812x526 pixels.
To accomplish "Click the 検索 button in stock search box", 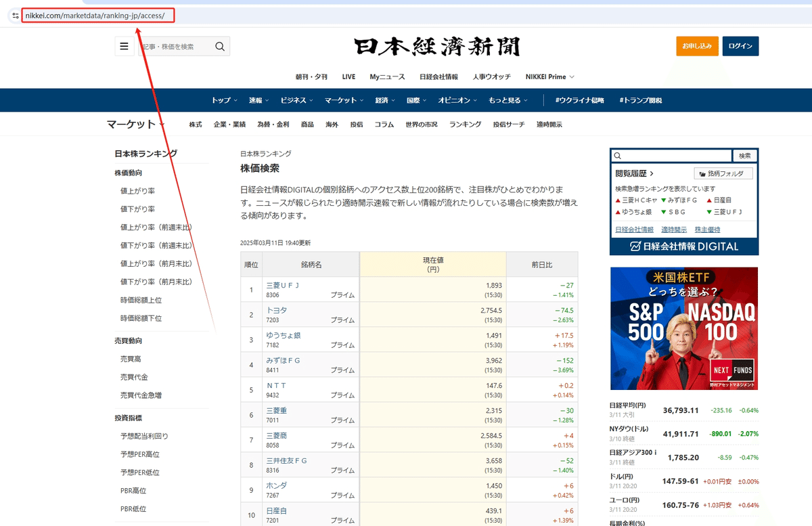I will coord(745,156).
